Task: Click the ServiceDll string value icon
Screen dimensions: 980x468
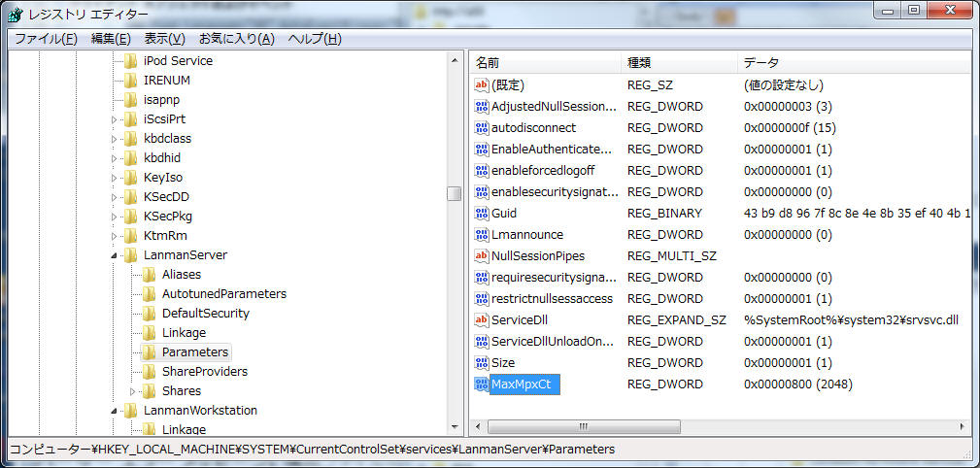Action: (x=481, y=320)
